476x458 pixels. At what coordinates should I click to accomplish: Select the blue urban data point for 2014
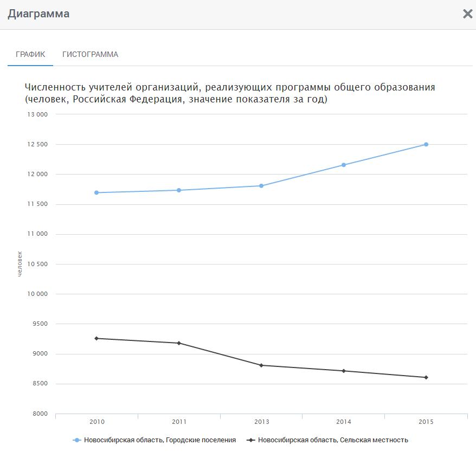[x=344, y=165]
